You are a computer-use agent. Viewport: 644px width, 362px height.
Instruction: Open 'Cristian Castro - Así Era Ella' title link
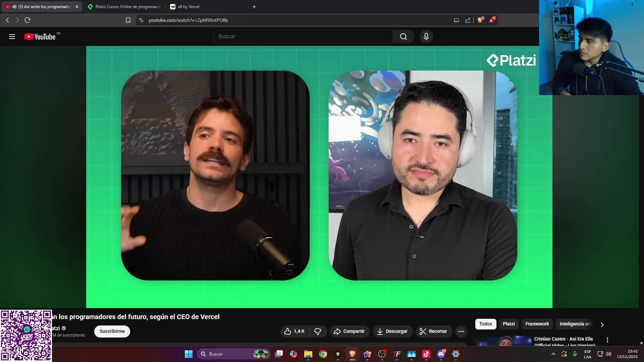click(565, 342)
